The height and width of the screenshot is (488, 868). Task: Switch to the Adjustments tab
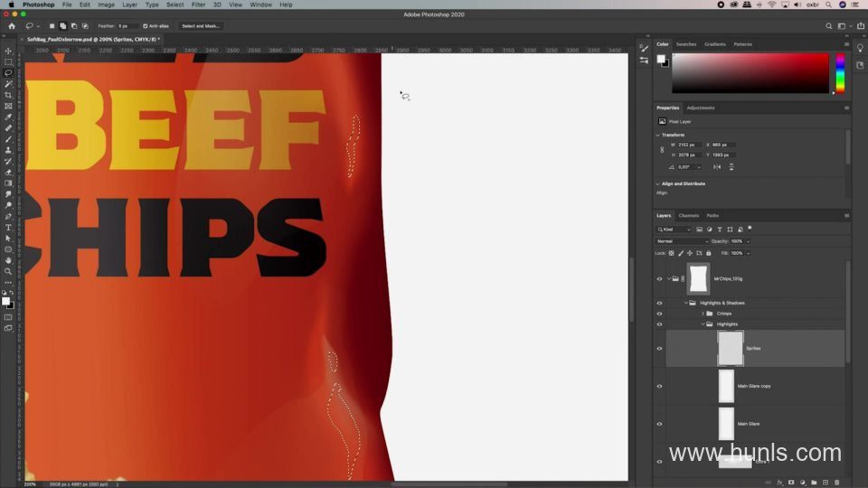[700, 108]
